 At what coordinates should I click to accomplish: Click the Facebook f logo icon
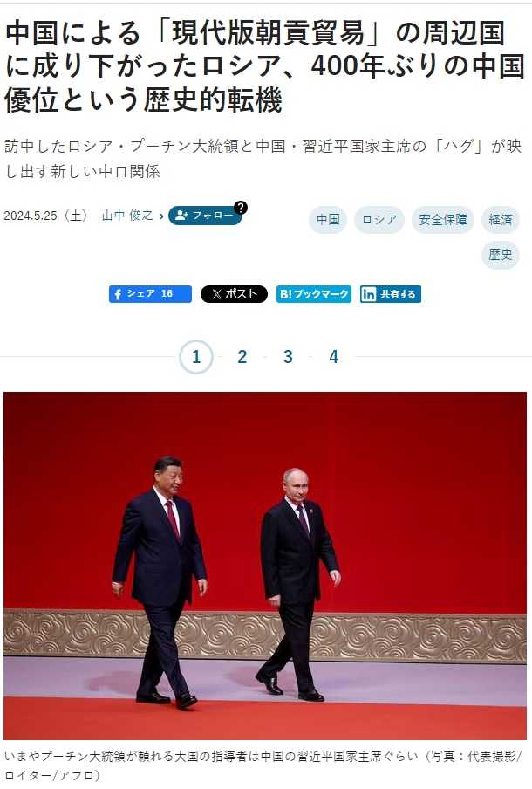(117, 294)
